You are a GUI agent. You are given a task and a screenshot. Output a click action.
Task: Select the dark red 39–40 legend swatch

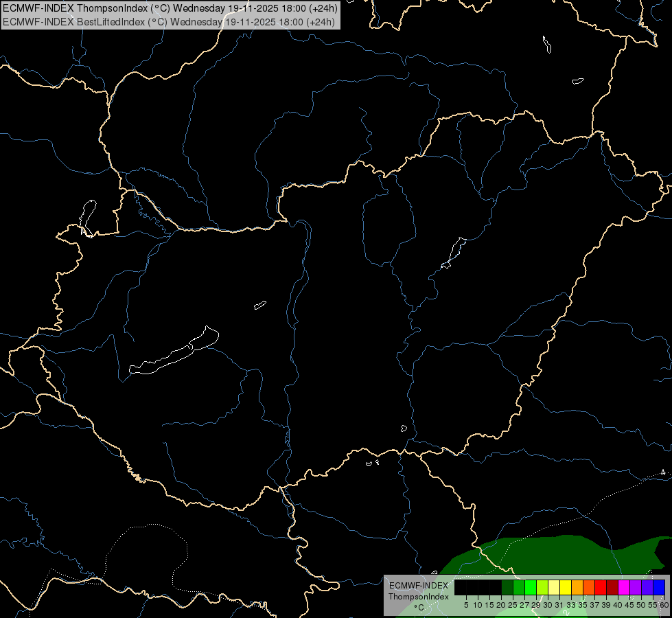[x=612, y=587]
